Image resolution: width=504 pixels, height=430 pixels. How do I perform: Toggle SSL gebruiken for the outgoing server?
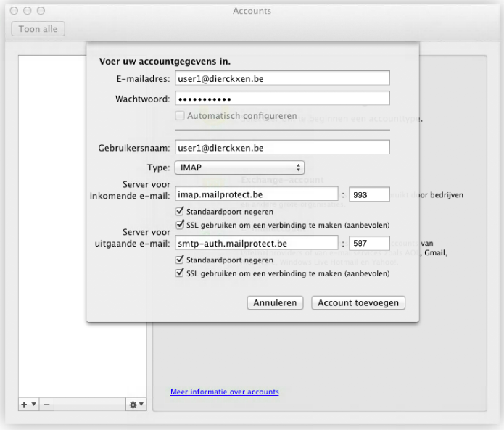pyautogui.click(x=180, y=273)
